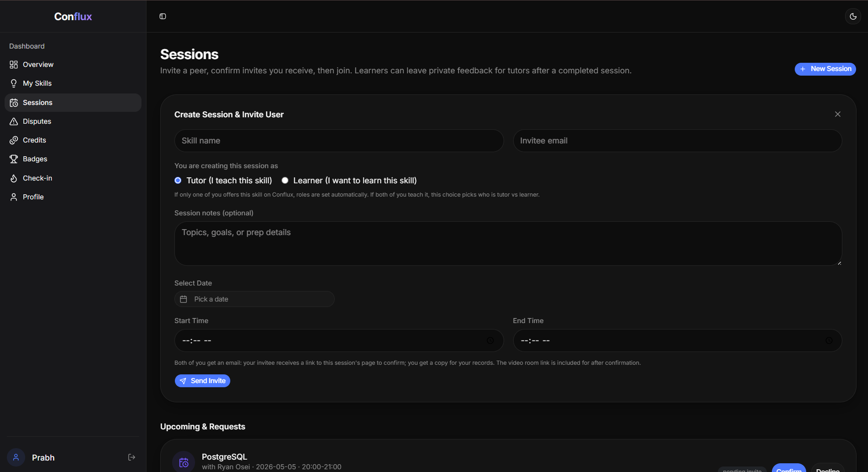Image resolution: width=868 pixels, height=472 pixels.
Task: Close the Create Session panel
Action: 837,114
